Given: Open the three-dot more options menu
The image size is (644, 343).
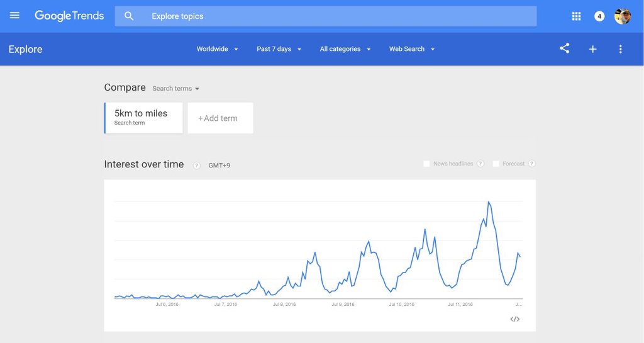Looking at the screenshot, I should point(621,49).
